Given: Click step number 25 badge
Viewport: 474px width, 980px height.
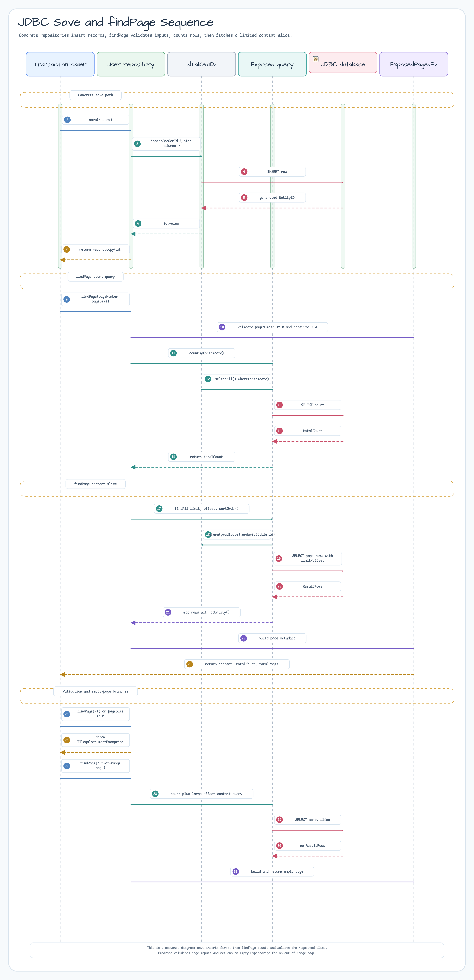Looking at the screenshot, I should click(67, 714).
